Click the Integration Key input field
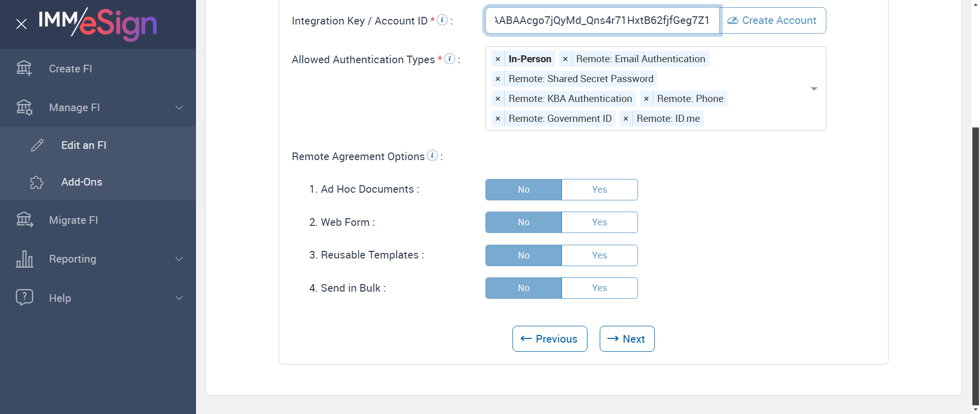The height and width of the screenshot is (414, 980). pyautogui.click(x=602, y=20)
